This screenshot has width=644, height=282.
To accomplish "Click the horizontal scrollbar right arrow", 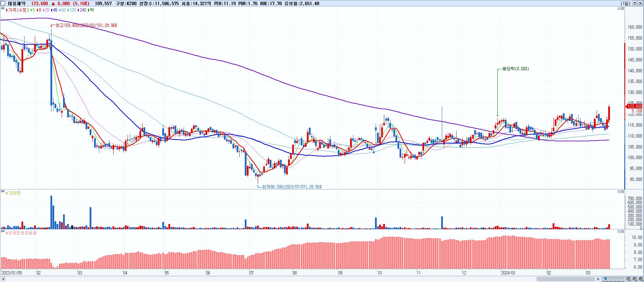I will coord(598,279).
